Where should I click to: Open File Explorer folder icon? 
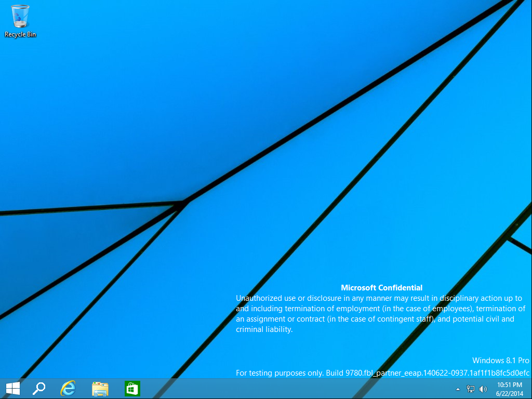coord(100,389)
